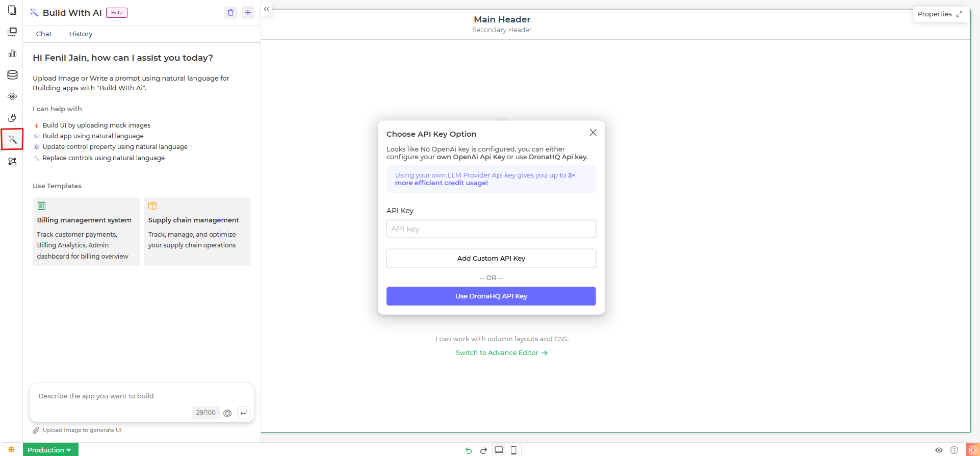Click the Beta badge next to title
Image resolution: width=980 pixels, height=456 pixels.
coord(117,13)
